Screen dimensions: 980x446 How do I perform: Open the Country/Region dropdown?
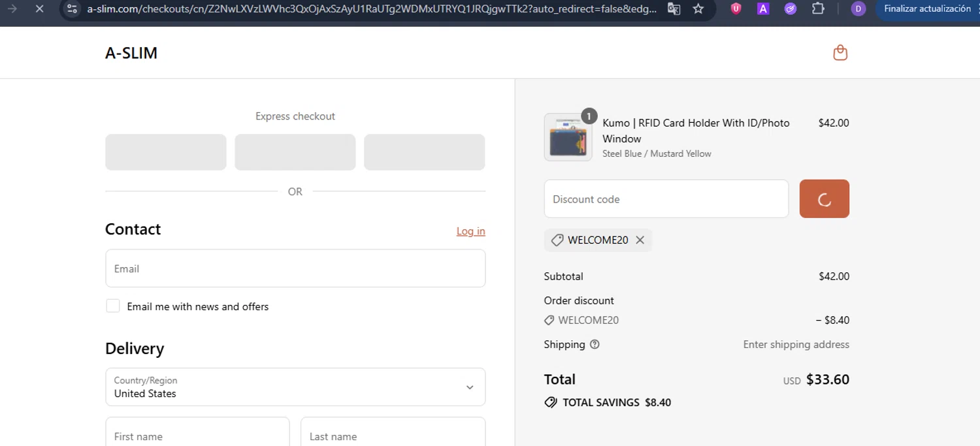tap(295, 387)
